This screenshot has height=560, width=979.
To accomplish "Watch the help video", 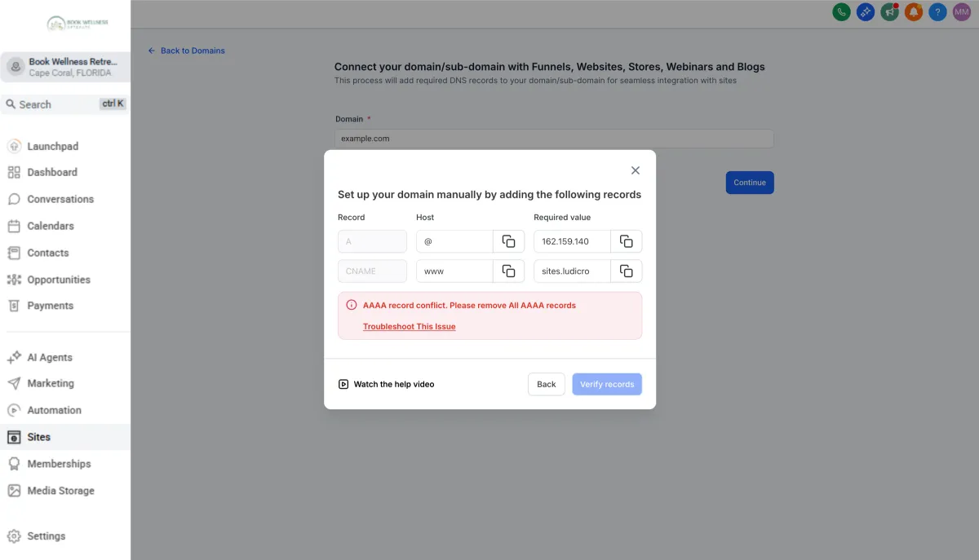I will pyautogui.click(x=386, y=384).
